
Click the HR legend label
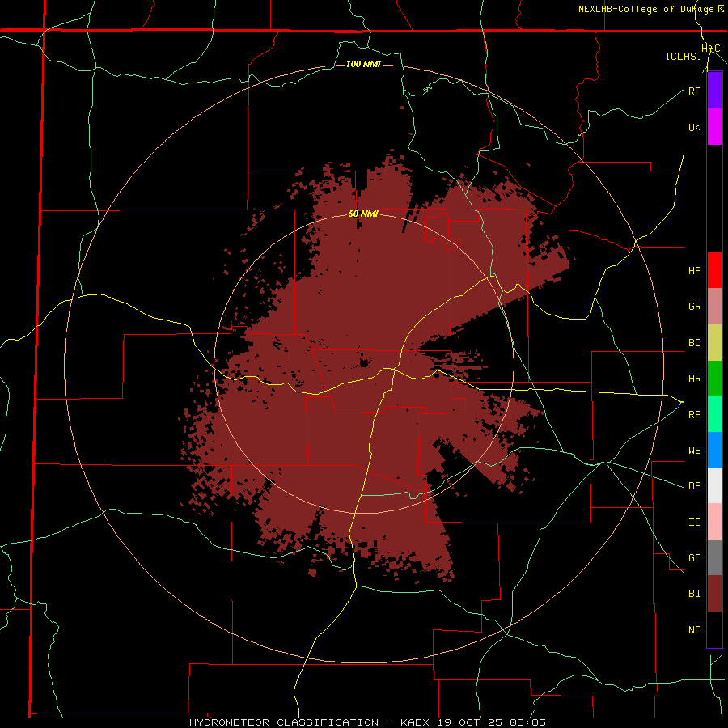tap(694, 379)
